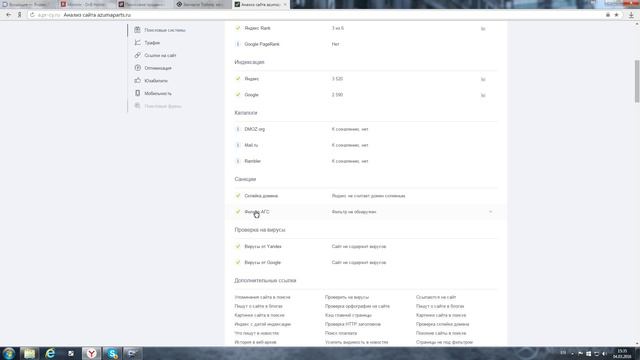Click the taskbar clock

point(622,353)
